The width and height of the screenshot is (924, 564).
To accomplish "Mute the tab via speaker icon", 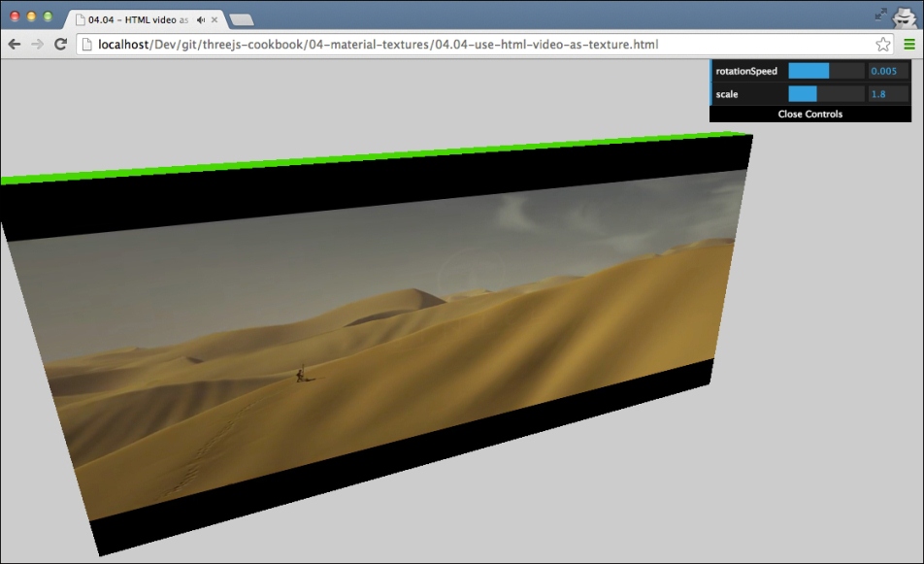I will click(201, 20).
